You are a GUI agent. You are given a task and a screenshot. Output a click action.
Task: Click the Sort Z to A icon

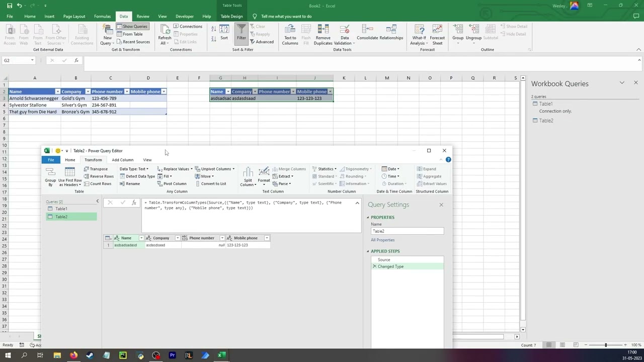(213, 39)
